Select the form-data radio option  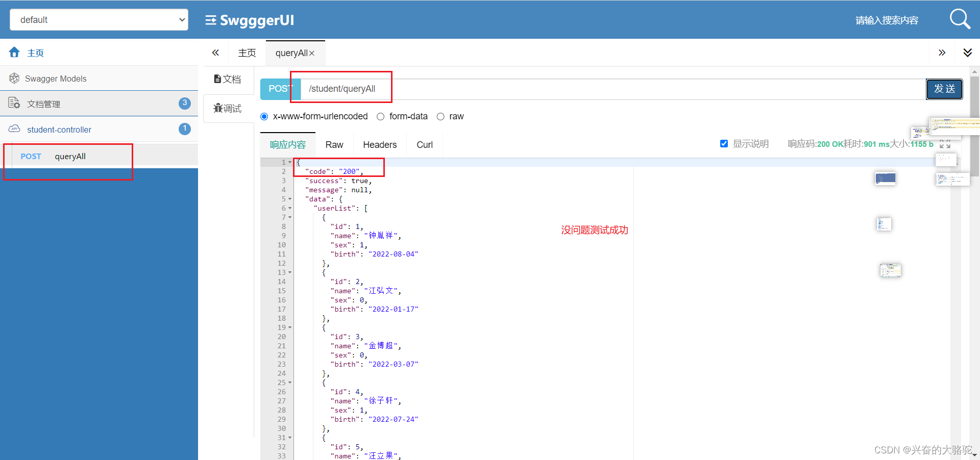click(381, 117)
